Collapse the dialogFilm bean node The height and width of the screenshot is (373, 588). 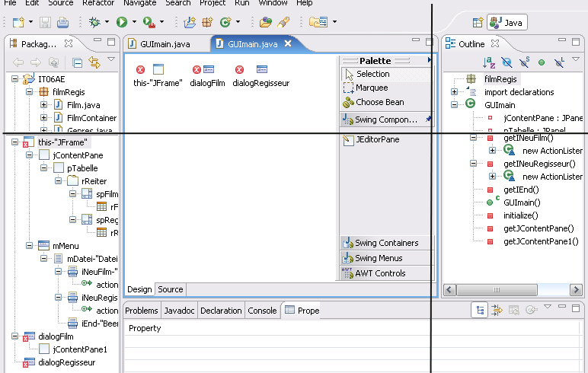(14, 336)
